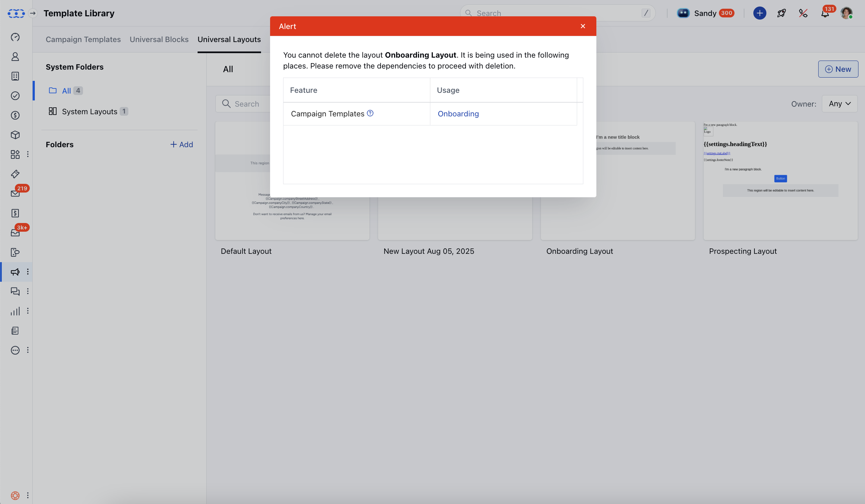Open the contacts person sidebar icon
The width and height of the screenshot is (865, 504).
tap(15, 57)
